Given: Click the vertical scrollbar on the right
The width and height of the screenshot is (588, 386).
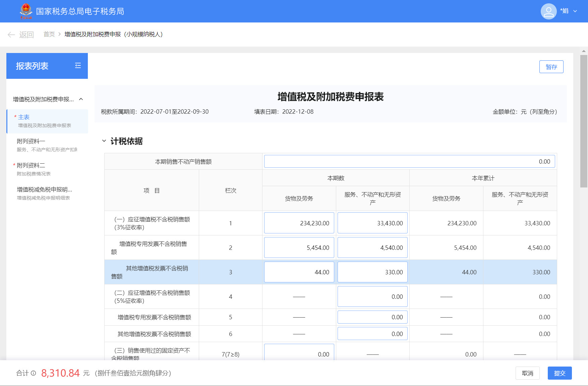Looking at the screenshot, I should [584, 121].
